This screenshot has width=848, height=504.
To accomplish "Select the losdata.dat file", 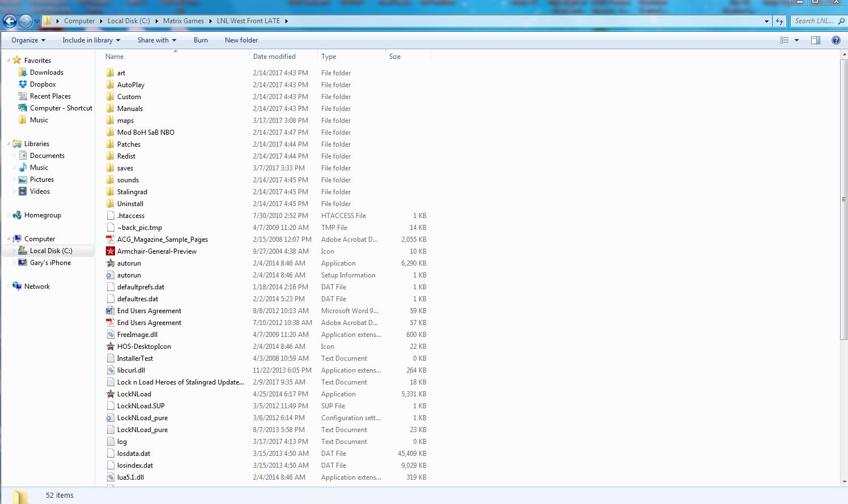I will [134, 454].
